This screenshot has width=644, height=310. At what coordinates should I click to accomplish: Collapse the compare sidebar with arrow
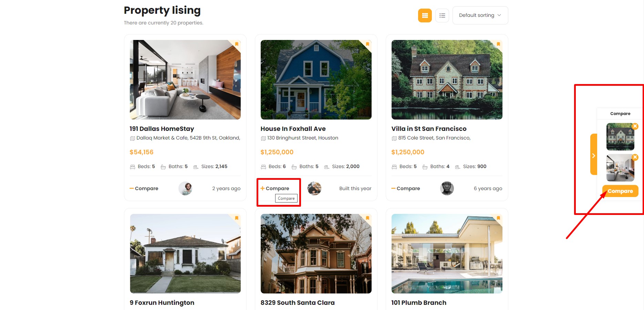593,155
